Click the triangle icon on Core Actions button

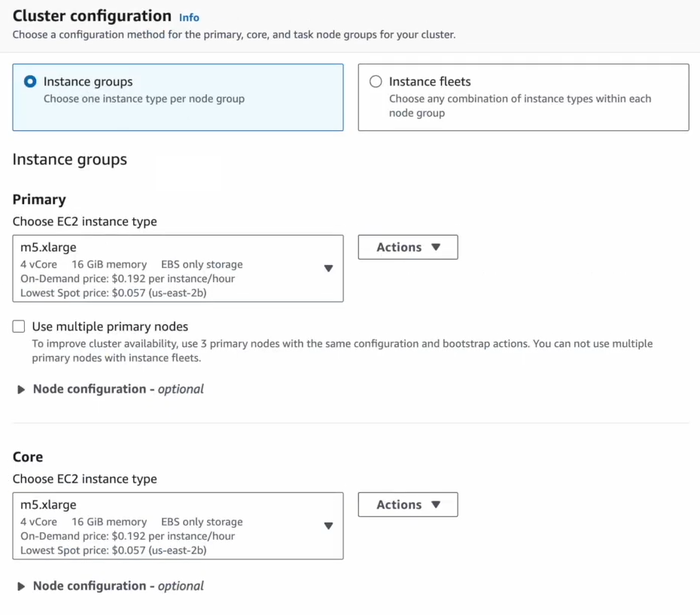[x=436, y=504]
